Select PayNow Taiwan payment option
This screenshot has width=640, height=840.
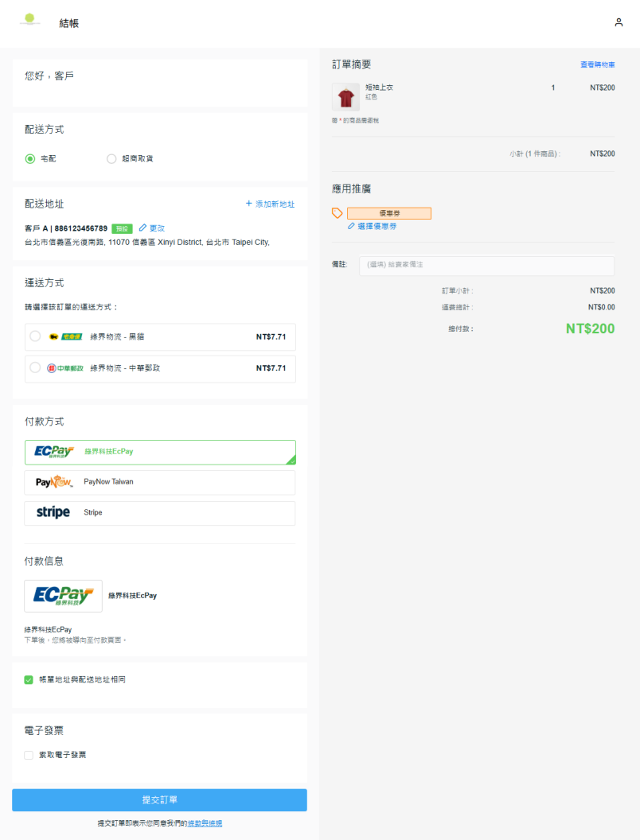159,482
